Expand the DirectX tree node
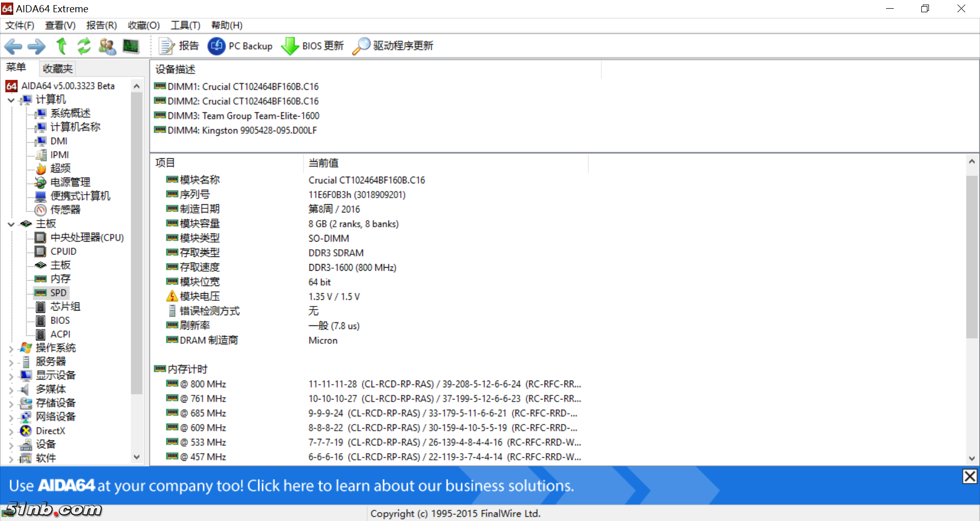The image size is (980, 521). tap(11, 432)
